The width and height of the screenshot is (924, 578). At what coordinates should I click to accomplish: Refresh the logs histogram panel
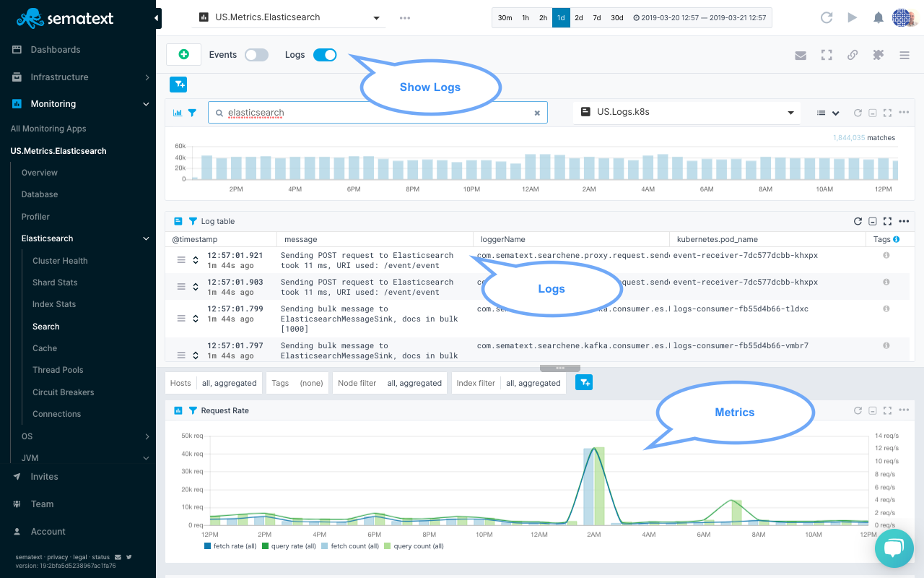coord(858,113)
